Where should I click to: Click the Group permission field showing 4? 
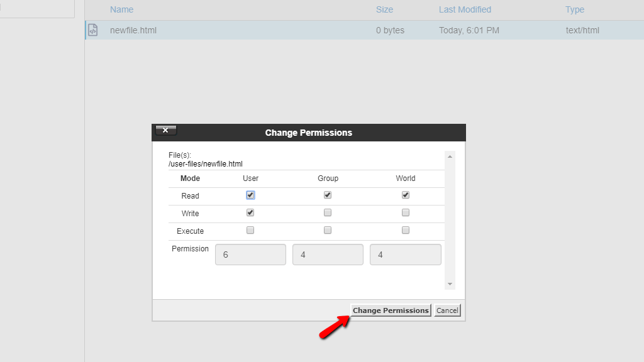(x=328, y=255)
